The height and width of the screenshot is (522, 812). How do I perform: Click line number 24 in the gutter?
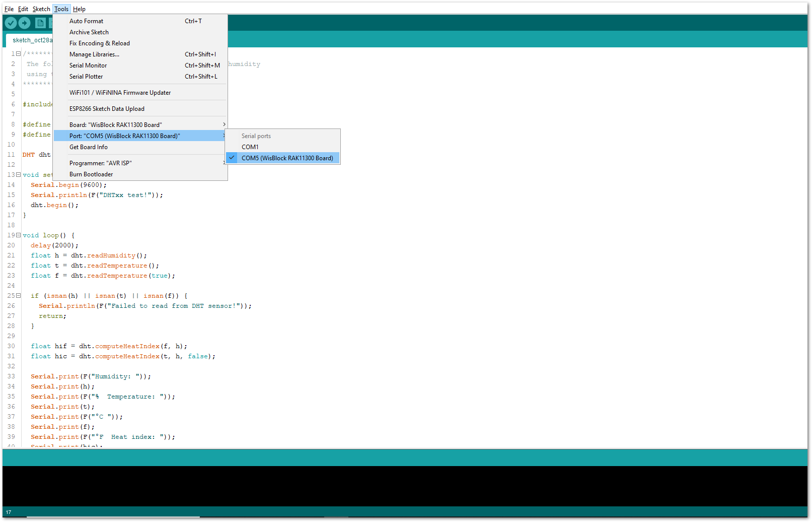point(11,286)
